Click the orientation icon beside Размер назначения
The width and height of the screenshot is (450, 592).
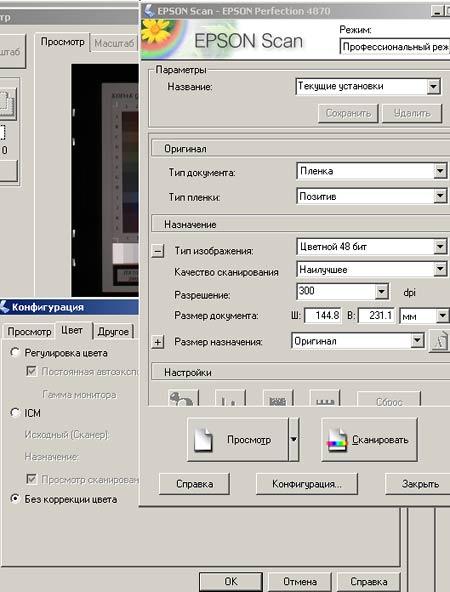[439, 341]
